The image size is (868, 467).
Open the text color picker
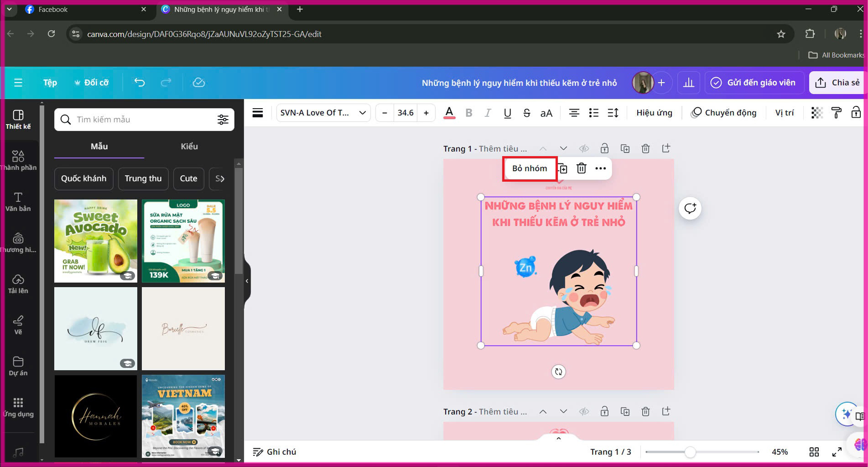pyautogui.click(x=449, y=113)
